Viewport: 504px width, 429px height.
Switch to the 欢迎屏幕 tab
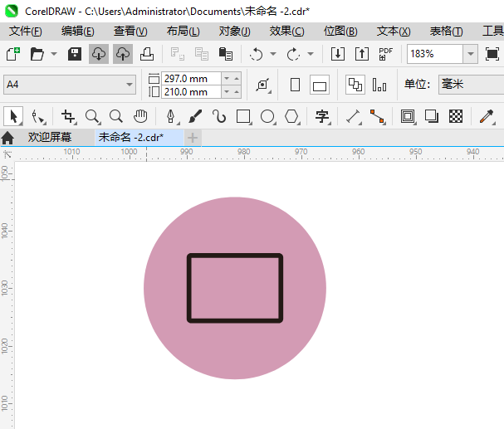(50, 138)
